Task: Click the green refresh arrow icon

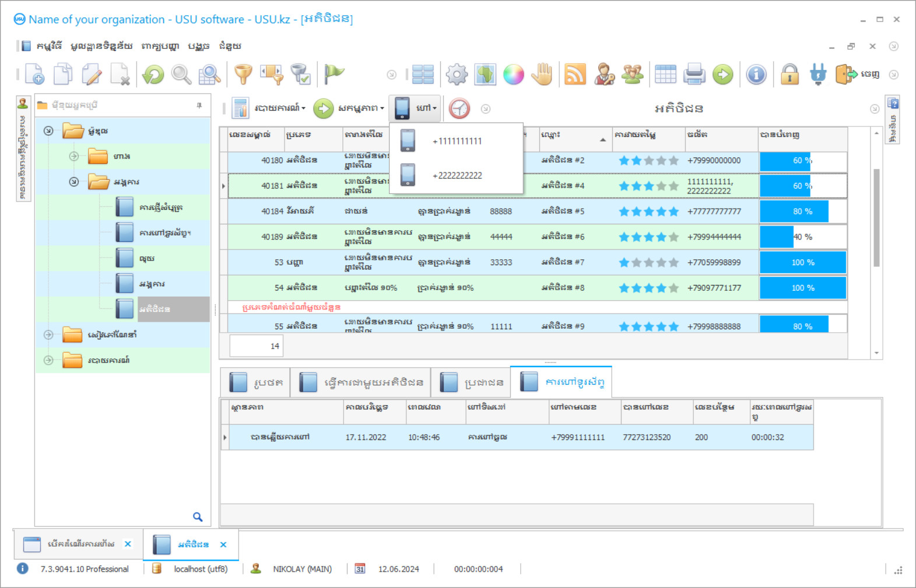Action: (153, 75)
